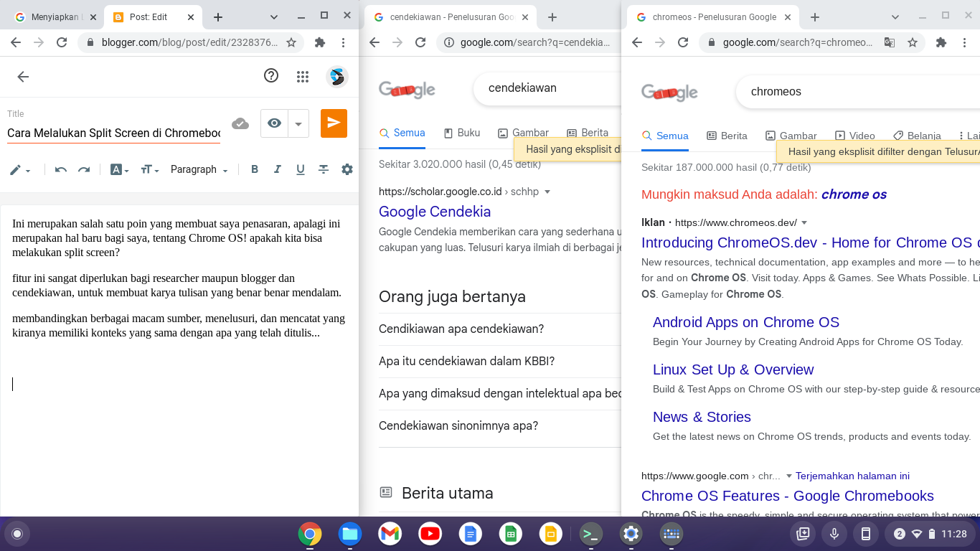Open YouTube from the shelf
980x551 pixels.
pos(430,534)
